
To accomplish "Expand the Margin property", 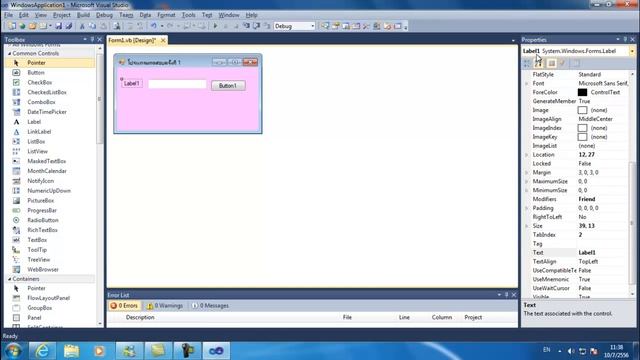I will [527, 173].
